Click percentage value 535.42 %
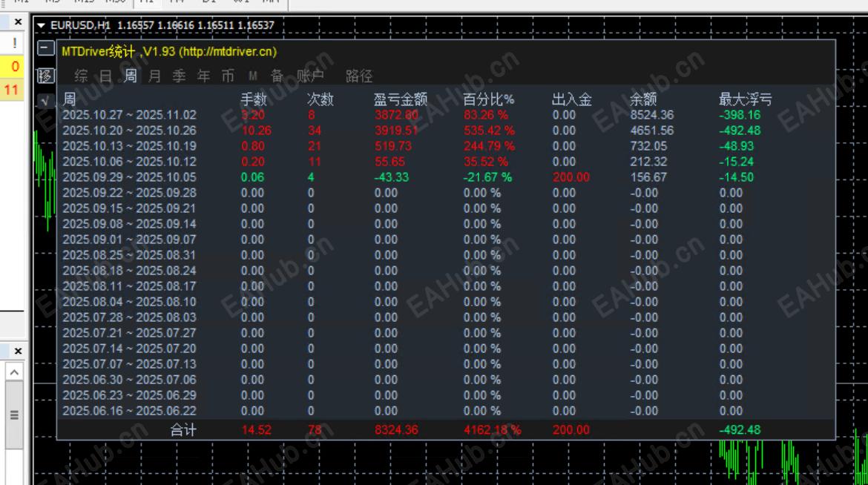This screenshot has width=868, height=485. pos(489,131)
